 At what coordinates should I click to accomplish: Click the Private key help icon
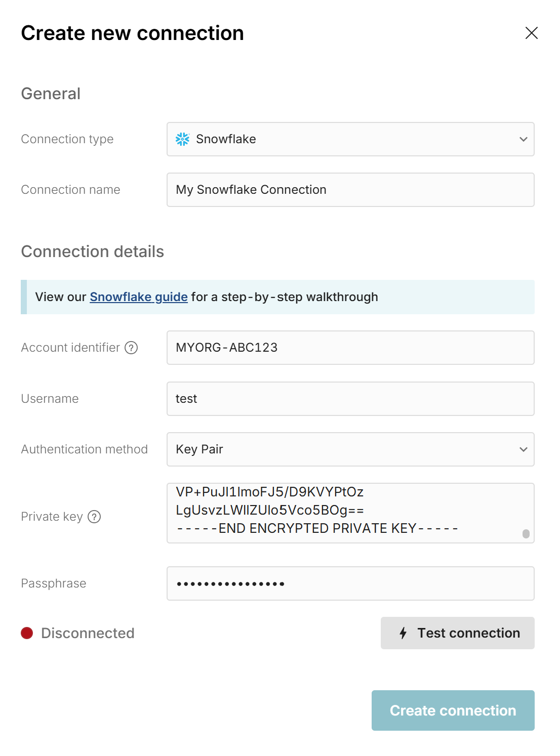pos(94,517)
